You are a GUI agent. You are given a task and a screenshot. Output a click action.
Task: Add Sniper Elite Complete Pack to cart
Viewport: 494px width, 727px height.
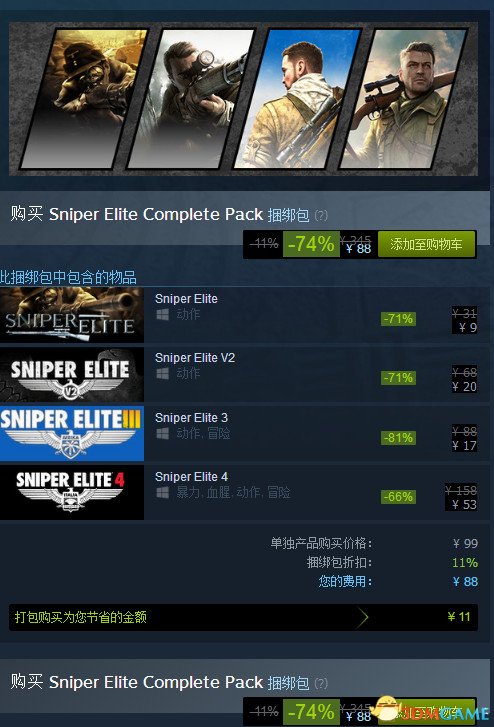pyautogui.click(x=426, y=244)
